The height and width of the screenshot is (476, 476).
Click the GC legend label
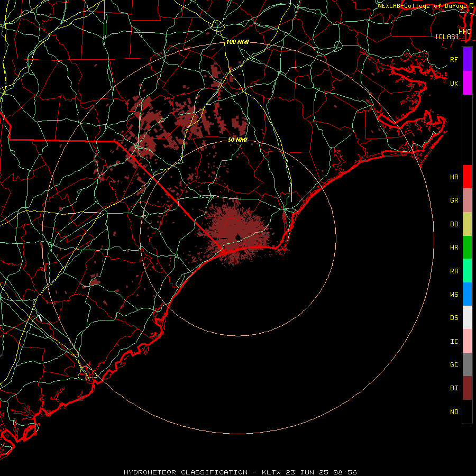(x=454, y=365)
